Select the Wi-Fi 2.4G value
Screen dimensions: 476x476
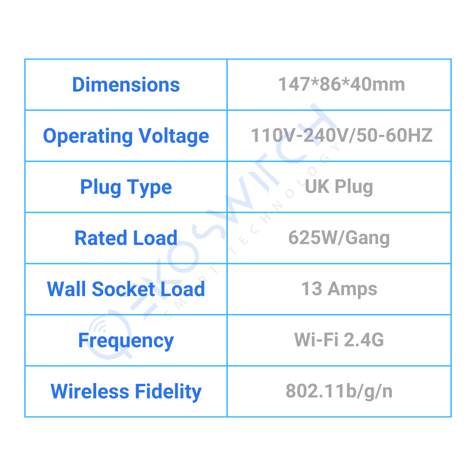click(x=339, y=340)
